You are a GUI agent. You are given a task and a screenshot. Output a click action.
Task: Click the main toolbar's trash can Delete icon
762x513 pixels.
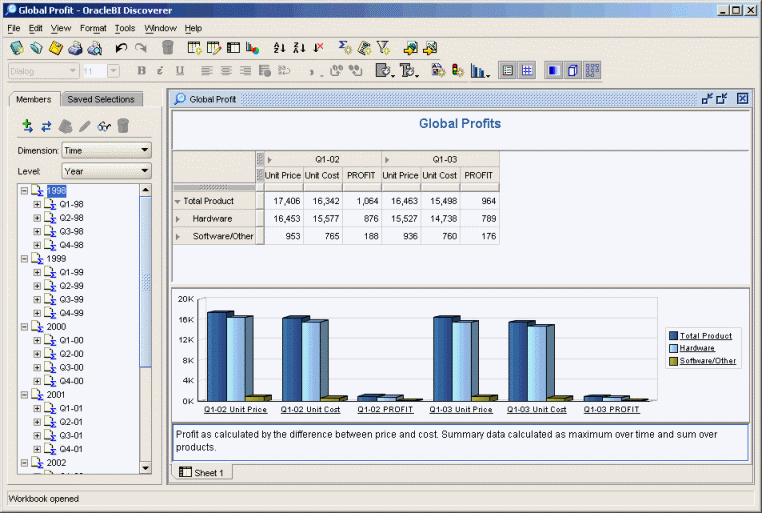[168, 47]
